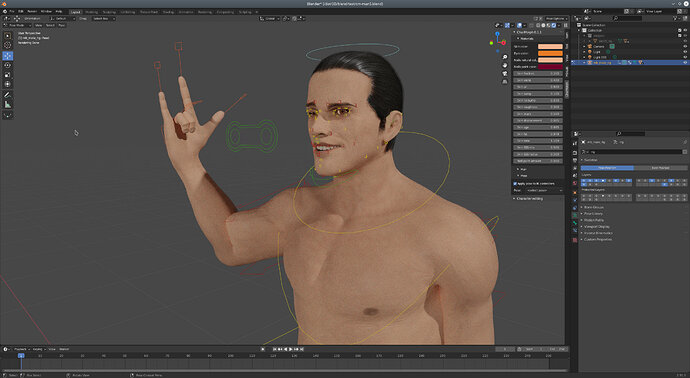690x378 pixels.
Task: Open the World properties tab icon
Action: [575, 184]
